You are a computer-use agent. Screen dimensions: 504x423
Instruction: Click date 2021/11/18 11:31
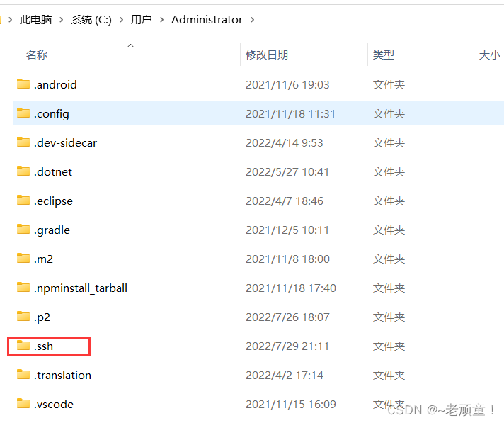click(x=290, y=114)
